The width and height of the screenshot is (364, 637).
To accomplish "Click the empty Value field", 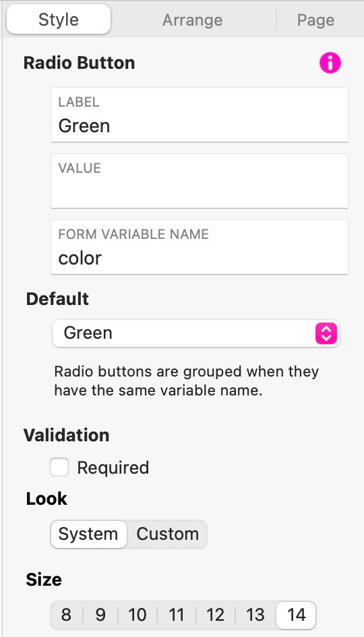I will pyautogui.click(x=200, y=182).
